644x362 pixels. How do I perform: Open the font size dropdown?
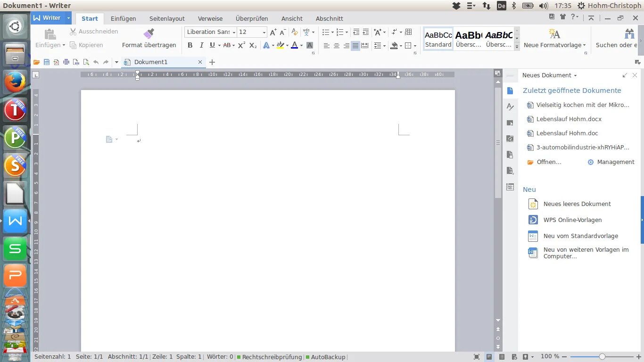(x=264, y=32)
